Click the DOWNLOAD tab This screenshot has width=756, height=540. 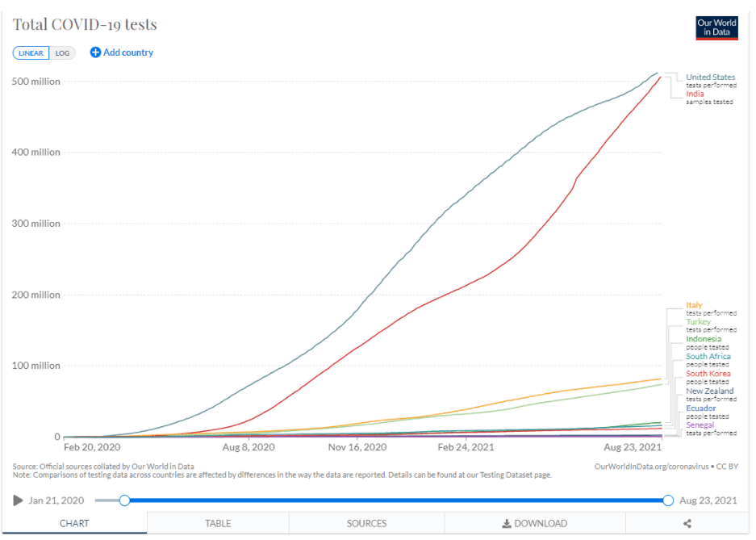click(x=534, y=523)
